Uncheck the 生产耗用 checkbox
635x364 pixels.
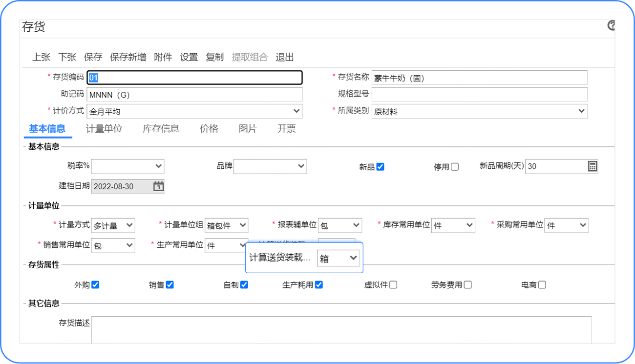point(320,285)
